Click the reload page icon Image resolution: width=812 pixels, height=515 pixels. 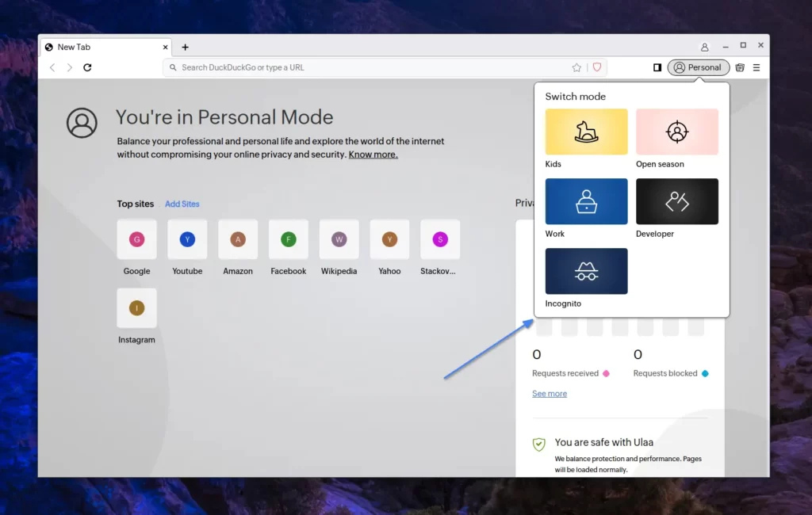click(87, 67)
